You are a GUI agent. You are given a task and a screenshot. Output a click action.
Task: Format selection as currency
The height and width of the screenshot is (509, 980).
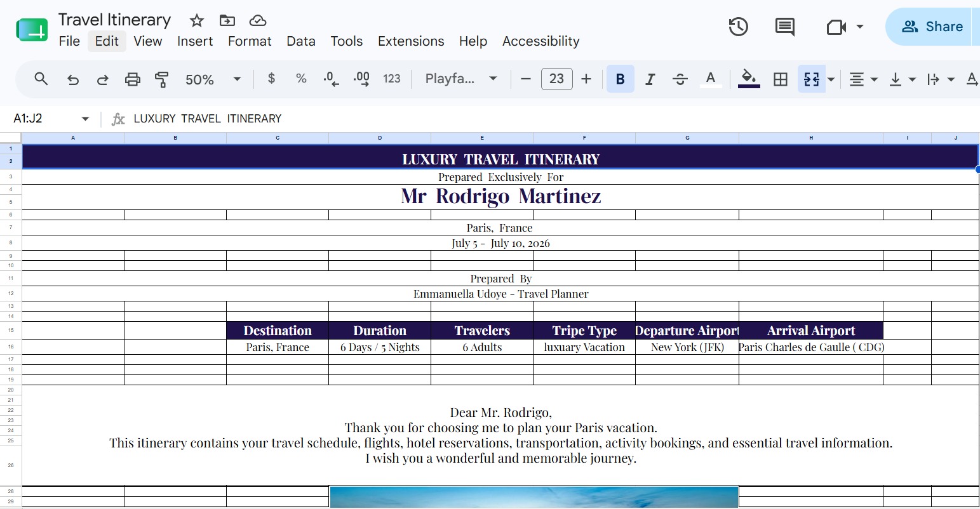point(271,79)
